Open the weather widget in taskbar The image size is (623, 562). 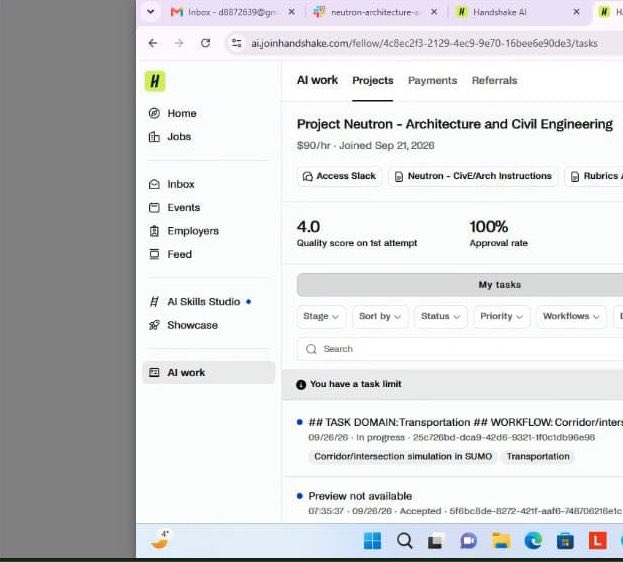161,540
